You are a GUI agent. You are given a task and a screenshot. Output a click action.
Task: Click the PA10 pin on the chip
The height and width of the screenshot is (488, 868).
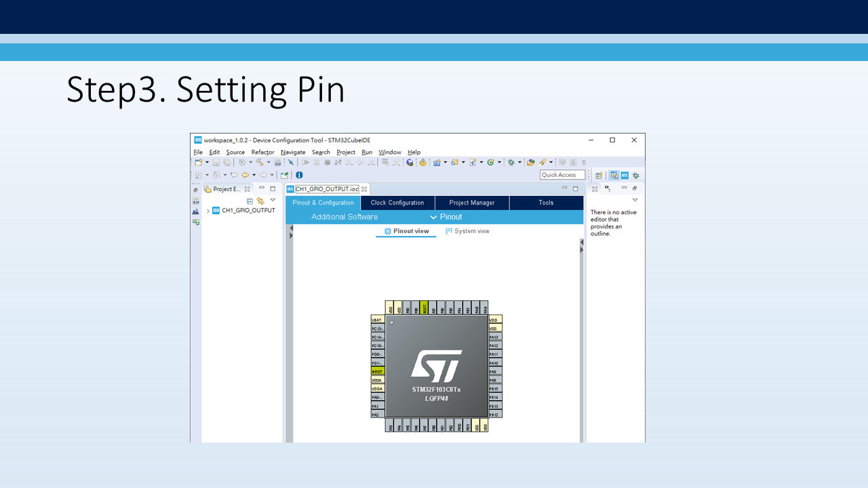click(x=495, y=363)
